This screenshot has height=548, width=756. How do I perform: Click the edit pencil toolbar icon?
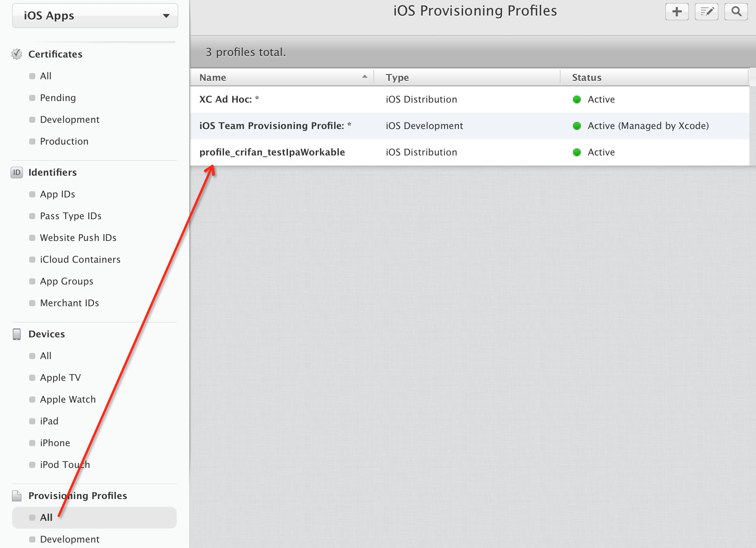coord(706,12)
